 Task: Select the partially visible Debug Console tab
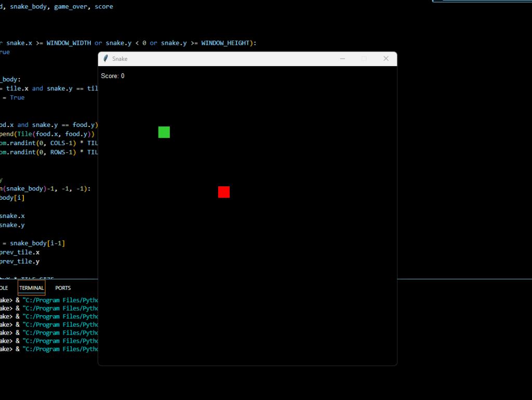click(x=4, y=288)
